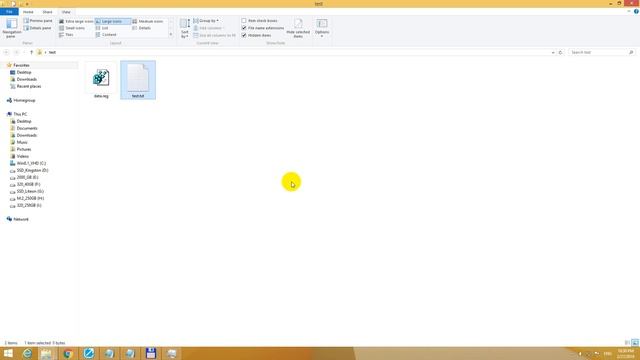Open Documents under This PC
Viewport: 640px width, 360px height.
[27, 128]
